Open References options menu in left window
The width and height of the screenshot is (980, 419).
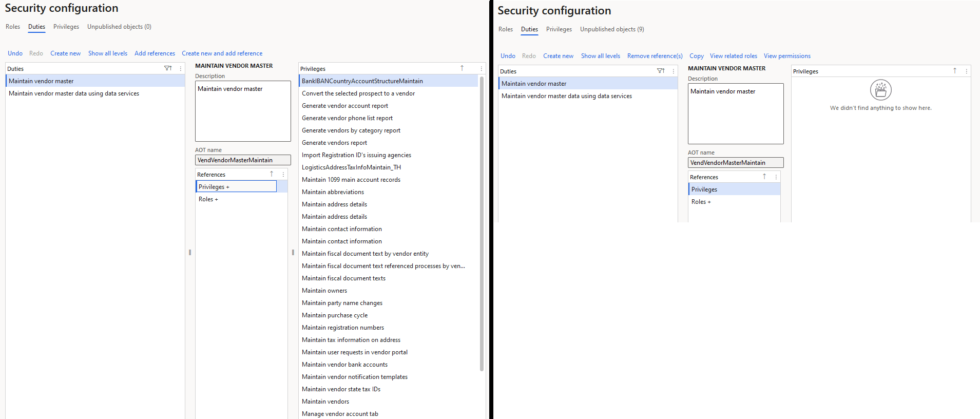pyautogui.click(x=283, y=175)
